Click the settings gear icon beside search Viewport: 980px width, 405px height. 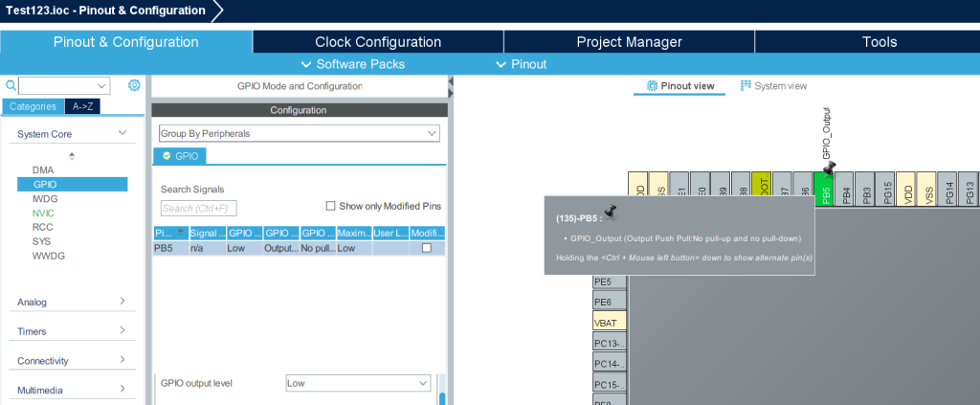(134, 85)
